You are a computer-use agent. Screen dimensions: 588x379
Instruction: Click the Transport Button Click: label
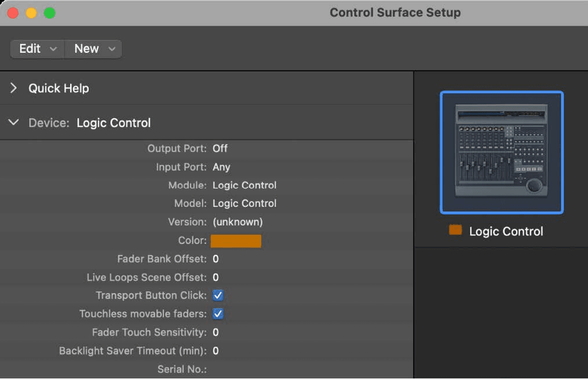[x=151, y=296]
